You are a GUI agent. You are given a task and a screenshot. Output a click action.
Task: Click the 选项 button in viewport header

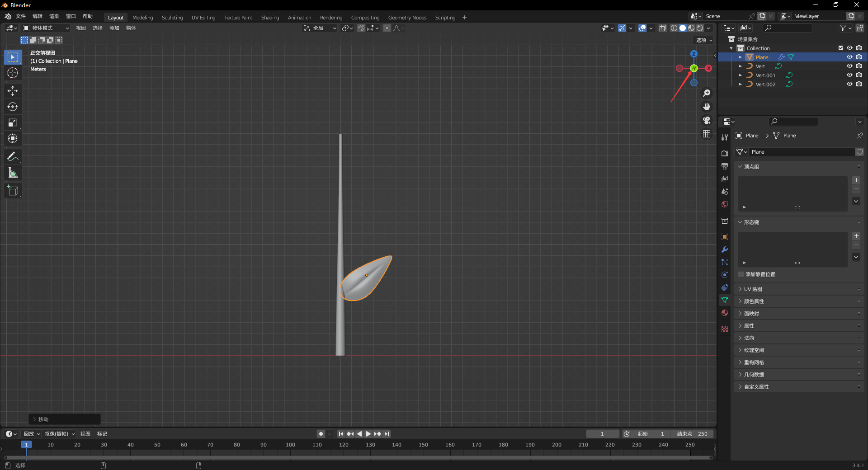(x=704, y=40)
